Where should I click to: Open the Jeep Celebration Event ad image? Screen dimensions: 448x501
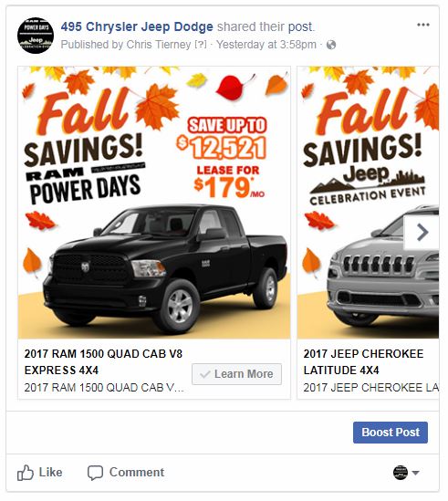click(x=368, y=203)
